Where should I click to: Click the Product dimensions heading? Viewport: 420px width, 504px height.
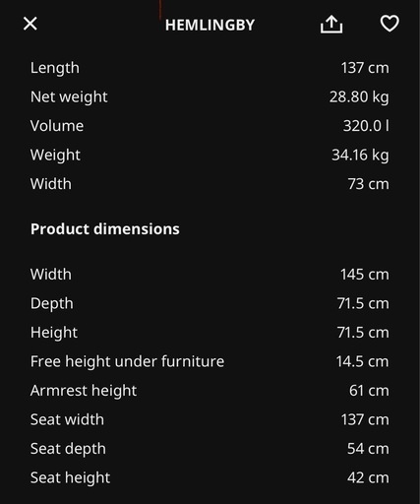[105, 228]
